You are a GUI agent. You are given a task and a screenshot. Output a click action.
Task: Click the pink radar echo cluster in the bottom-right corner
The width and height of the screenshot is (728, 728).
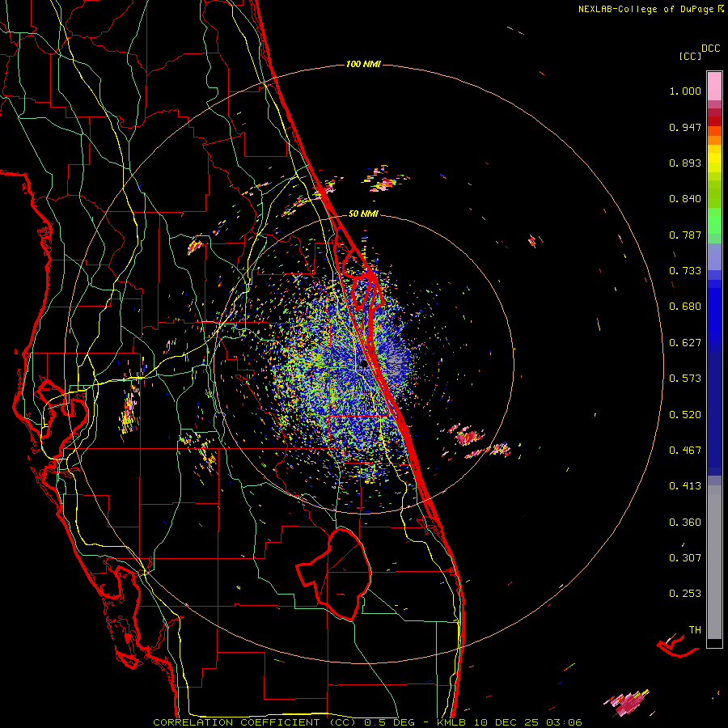point(627,703)
